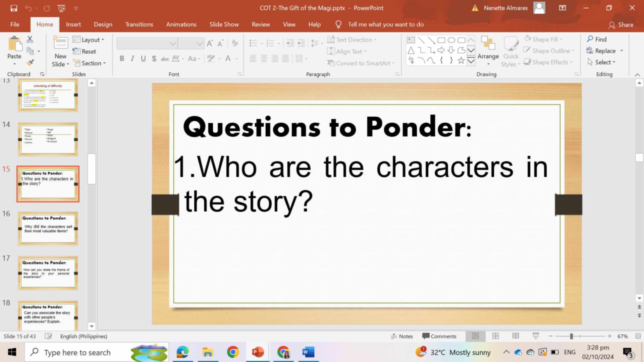
Task: Start Slide Show from status bar icon
Action: [x=536, y=336]
